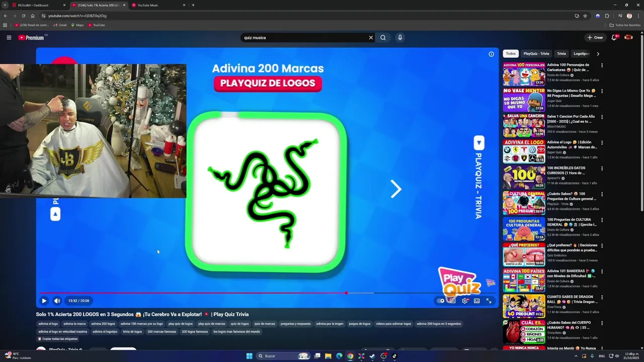
Task: Open Steam from the taskbar
Action: [x=372, y=356]
